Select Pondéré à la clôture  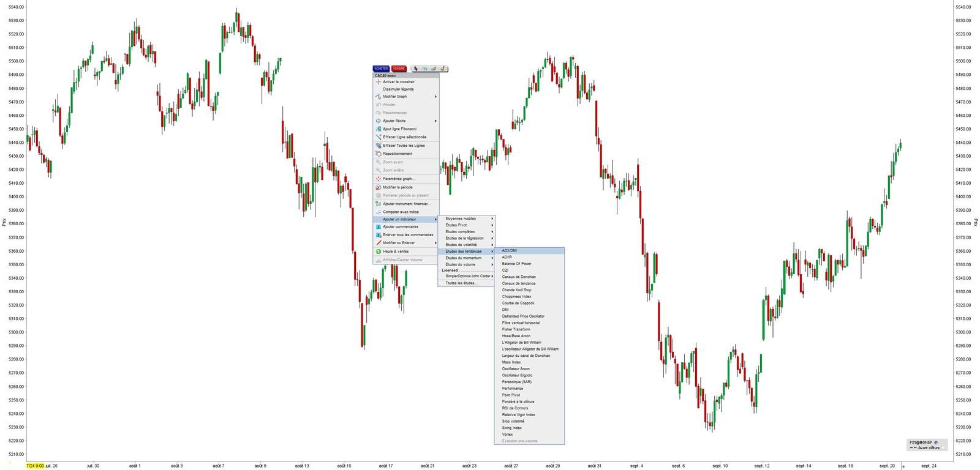tap(529, 401)
